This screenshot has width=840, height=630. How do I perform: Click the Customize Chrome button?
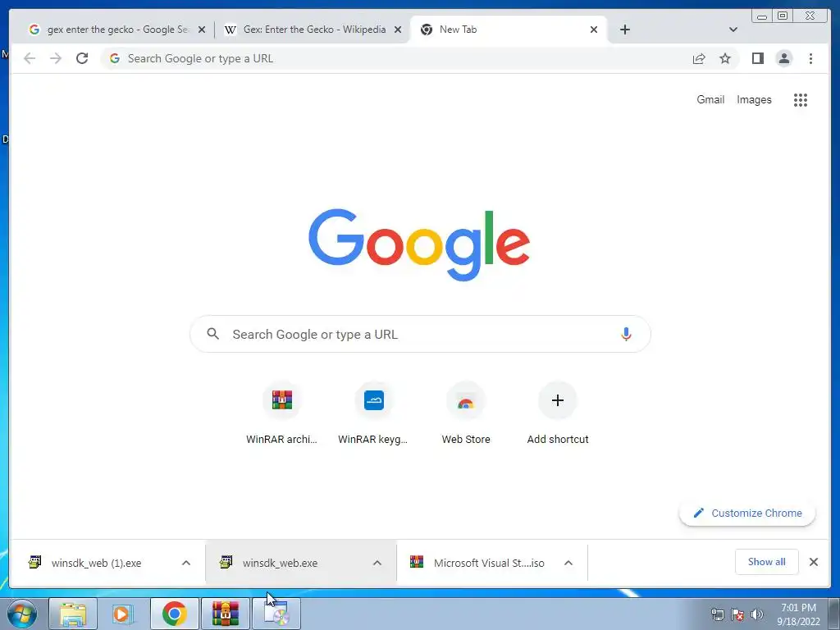pos(747,513)
